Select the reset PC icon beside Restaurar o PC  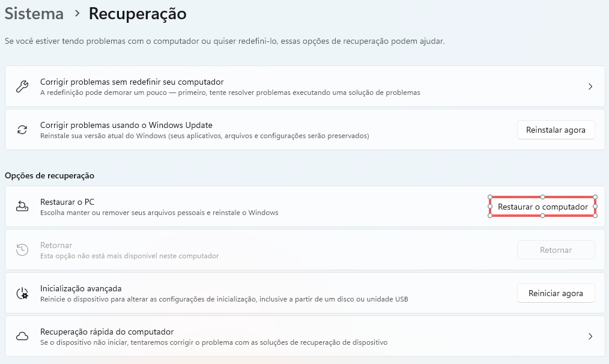tap(22, 207)
